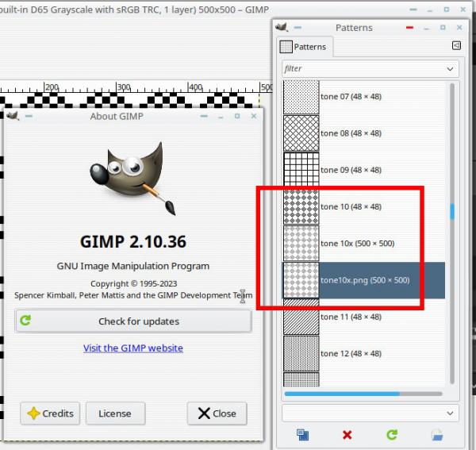Select the tone 08 crosshatch pattern
This screenshot has width=476, height=450.
pyautogui.click(x=301, y=133)
